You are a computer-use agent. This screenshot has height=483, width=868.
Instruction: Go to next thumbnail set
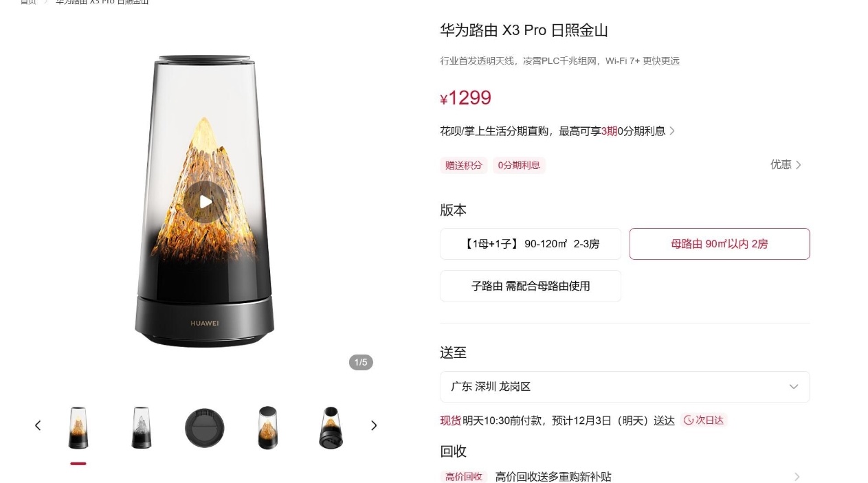(x=374, y=426)
